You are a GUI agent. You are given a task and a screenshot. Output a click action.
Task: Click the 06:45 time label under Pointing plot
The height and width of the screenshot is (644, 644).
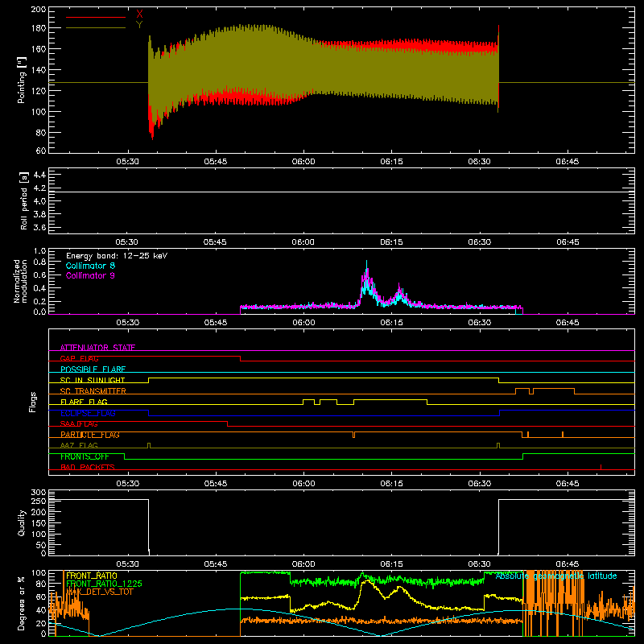pyautogui.click(x=568, y=162)
